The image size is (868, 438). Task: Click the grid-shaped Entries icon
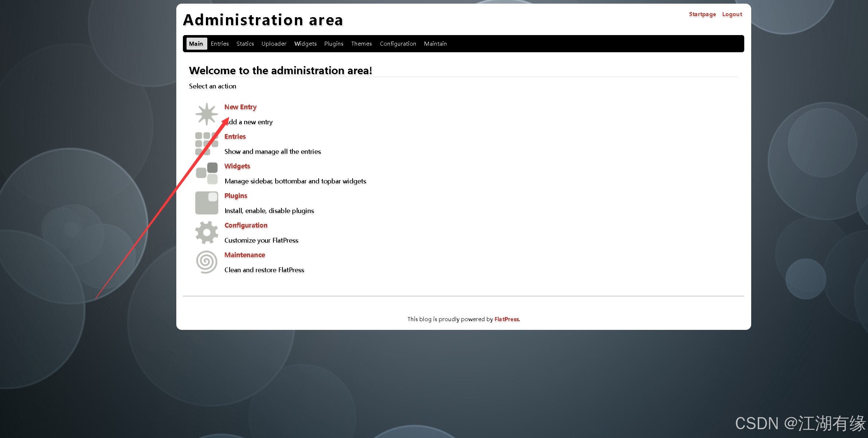click(x=206, y=144)
